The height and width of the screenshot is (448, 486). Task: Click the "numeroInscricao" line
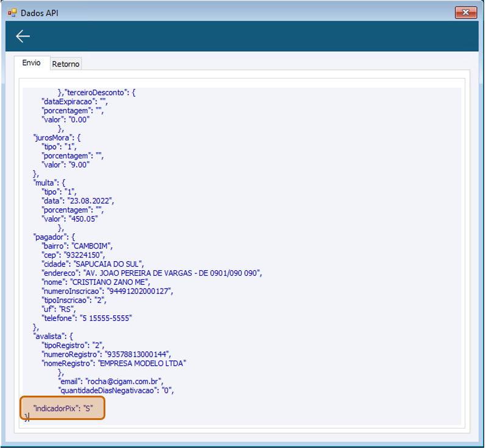[x=107, y=291]
